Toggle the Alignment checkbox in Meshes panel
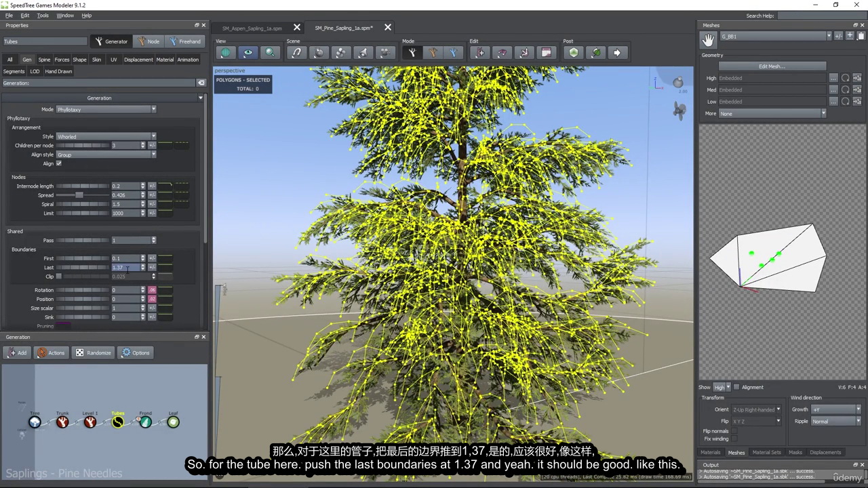Image resolution: width=868 pixels, height=488 pixels. coord(736,387)
